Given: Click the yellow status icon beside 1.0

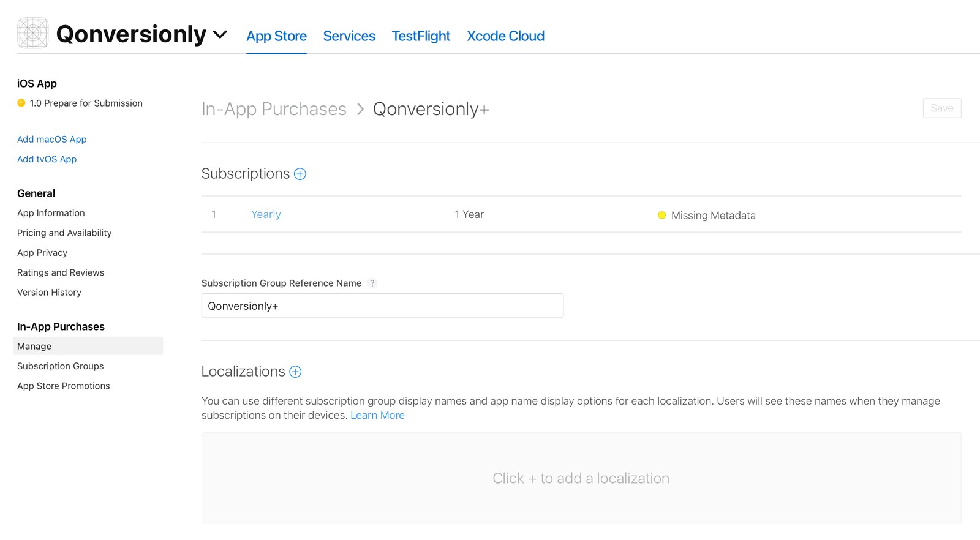Looking at the screenshot, I should [x=21, y=103].
